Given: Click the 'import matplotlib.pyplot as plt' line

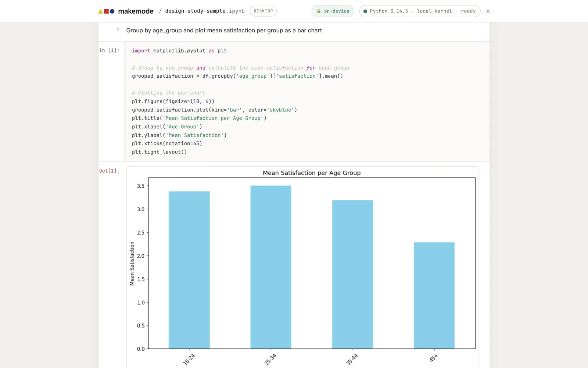Looking at the screenshot, I should click(179, 51).
